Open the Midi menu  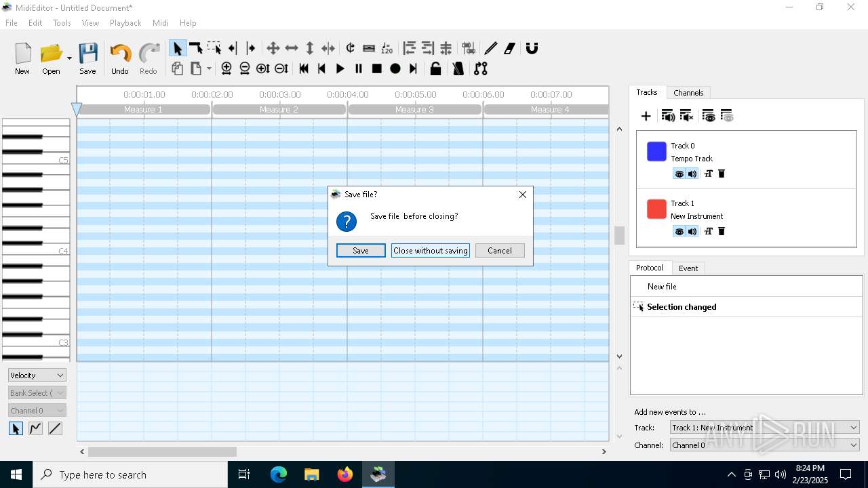tap(161, 23)
